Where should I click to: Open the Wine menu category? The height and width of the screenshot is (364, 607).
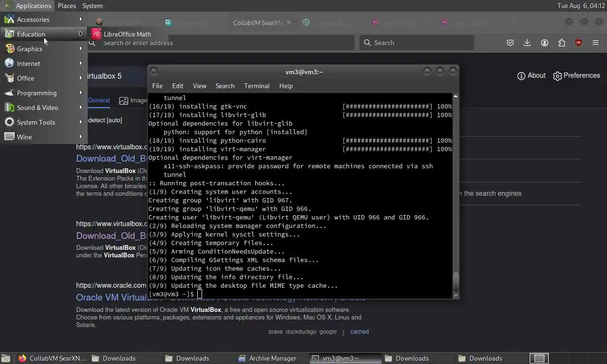click(x=44, y=137)
